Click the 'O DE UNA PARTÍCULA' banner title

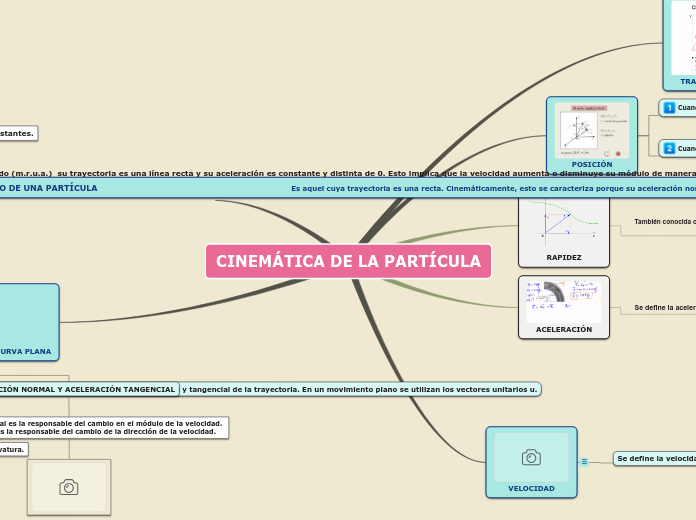tap(50, 188)
